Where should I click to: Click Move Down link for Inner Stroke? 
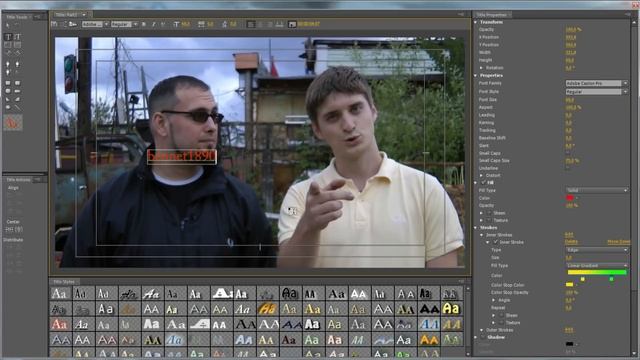click(x=618, y=242)
